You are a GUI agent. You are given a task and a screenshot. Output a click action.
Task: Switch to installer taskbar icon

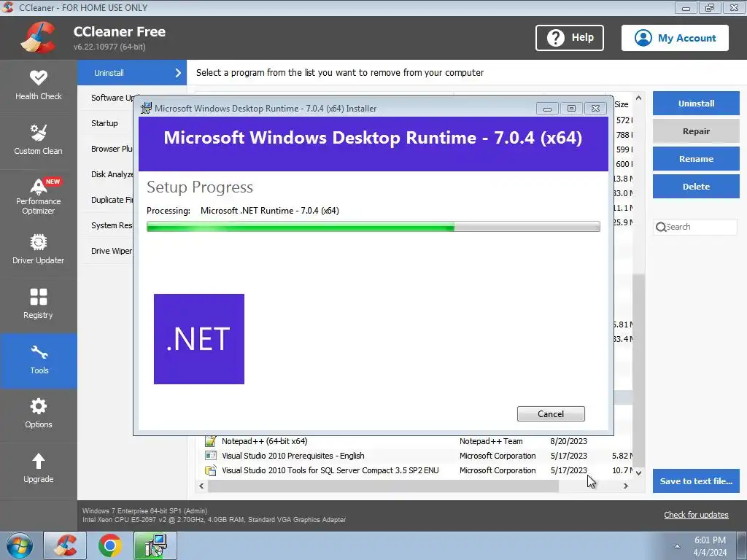155,545
